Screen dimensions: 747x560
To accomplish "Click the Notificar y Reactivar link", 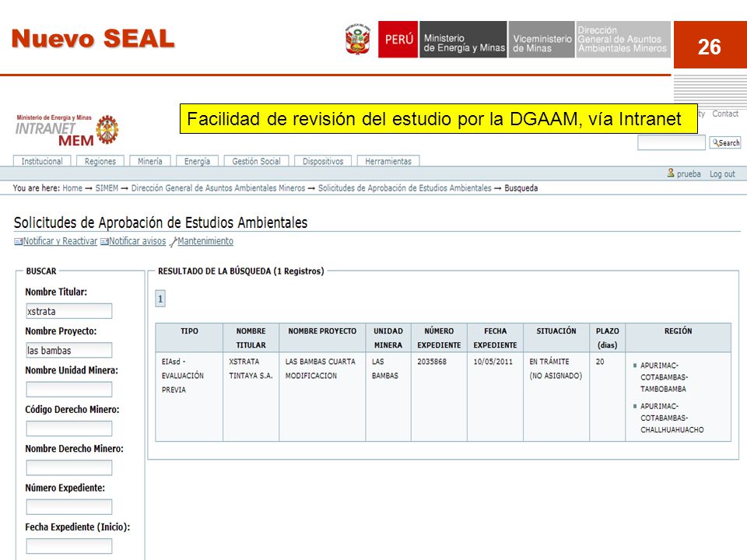I will (60, 241).
